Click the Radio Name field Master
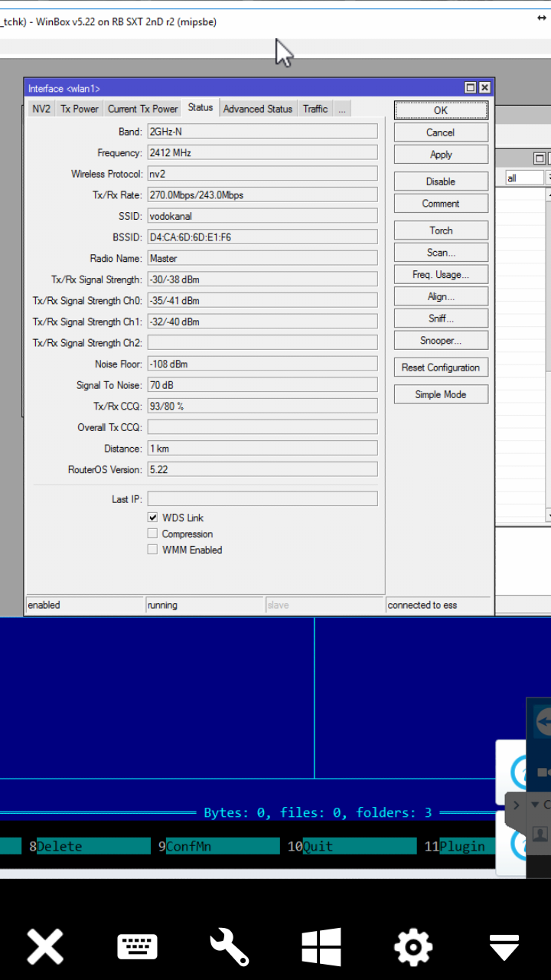 coord(262,258)
